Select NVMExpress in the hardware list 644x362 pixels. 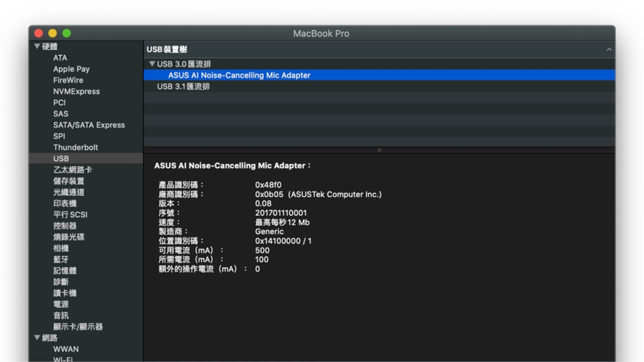pyautogui.click(x=76, y=92)
